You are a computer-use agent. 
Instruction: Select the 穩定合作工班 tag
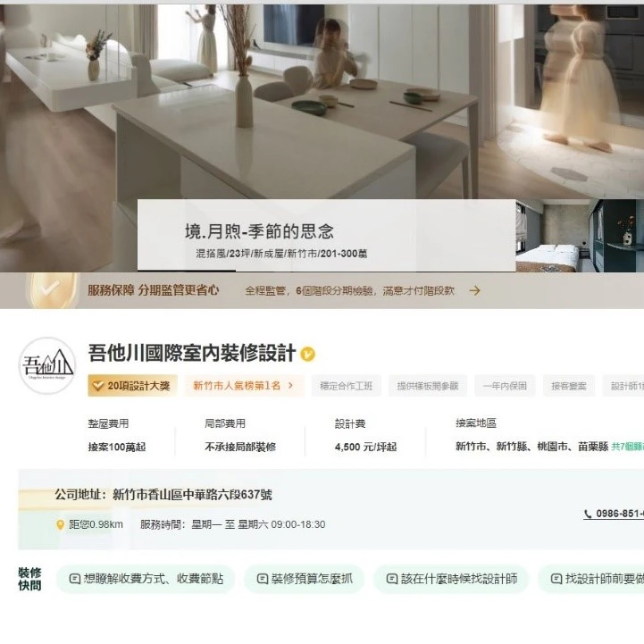[x=347, y=386]
